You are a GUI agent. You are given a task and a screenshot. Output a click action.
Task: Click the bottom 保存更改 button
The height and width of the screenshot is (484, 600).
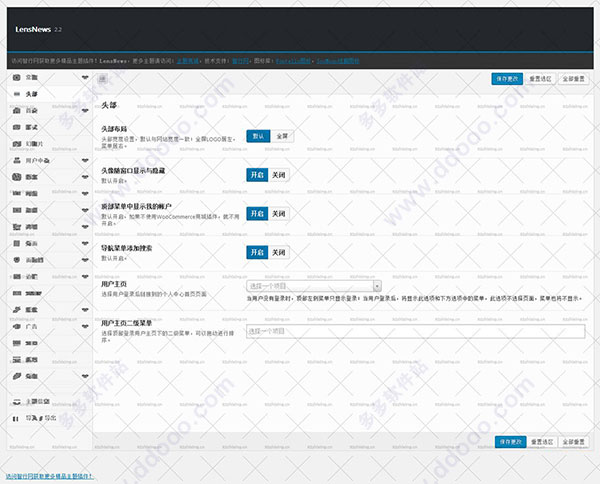click(x=510, y=442)
